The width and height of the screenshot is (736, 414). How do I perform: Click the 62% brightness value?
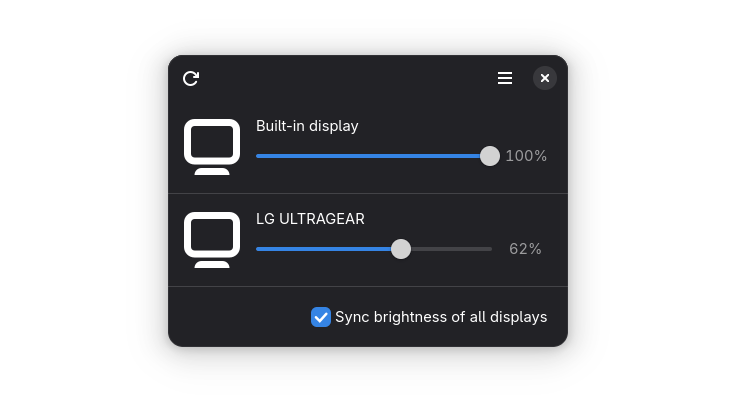525,249
